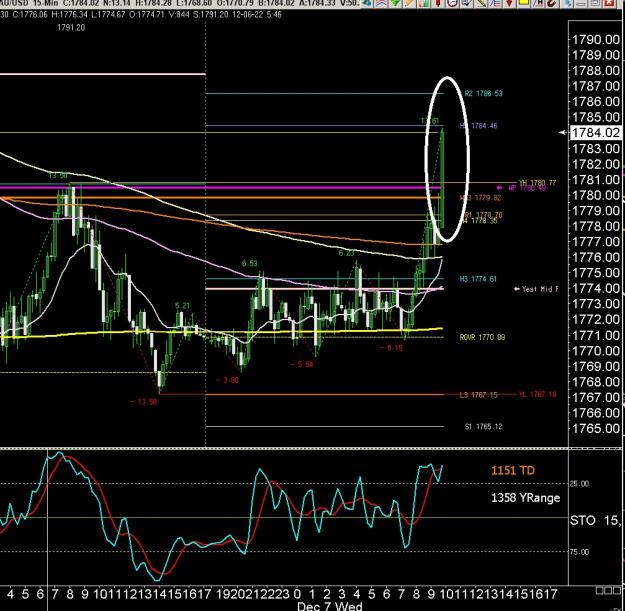The width and height of the screenshot is (625, 611).
Task: Click the multicolor bars chart-type icon
Action: pyautogui.click(x=424, y=3)
